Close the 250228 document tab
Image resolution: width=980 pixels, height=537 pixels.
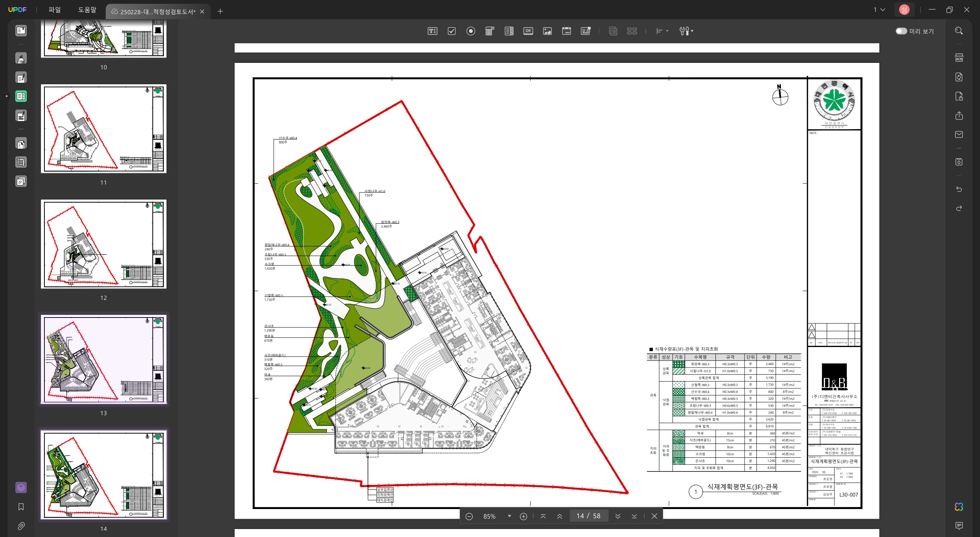[202, 11]
